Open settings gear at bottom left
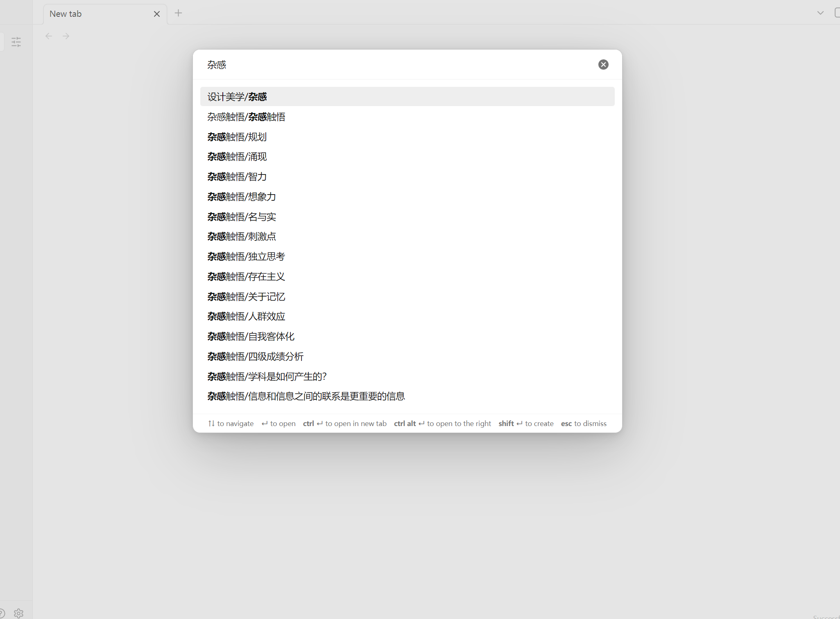840x619 pixels. pos(18,613)
